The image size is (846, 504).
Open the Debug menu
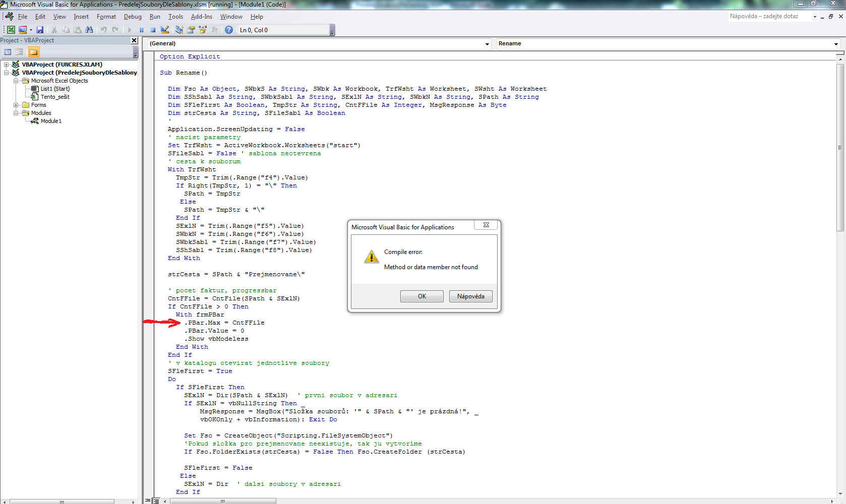pyautogui.click(x=133, y=17)
